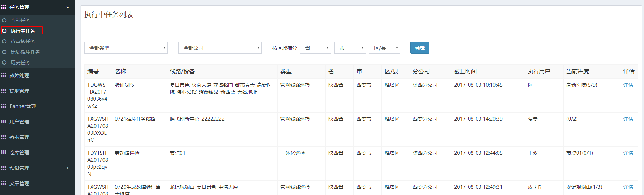This screenshot has width=644, height=195.
Task: Click the circle icon beside 执行中任务
Action: click(4, 31)
